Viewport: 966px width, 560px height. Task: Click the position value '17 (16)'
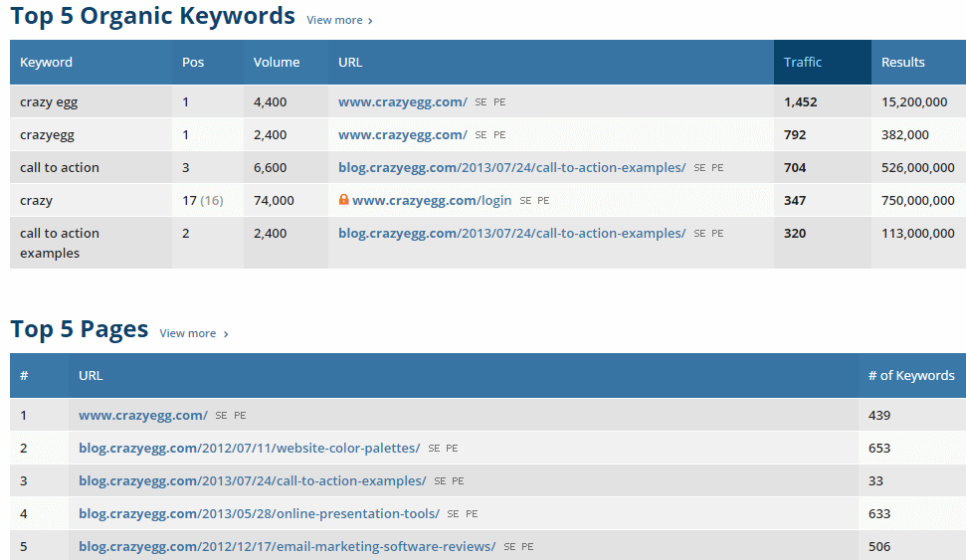tap(203, 200)
